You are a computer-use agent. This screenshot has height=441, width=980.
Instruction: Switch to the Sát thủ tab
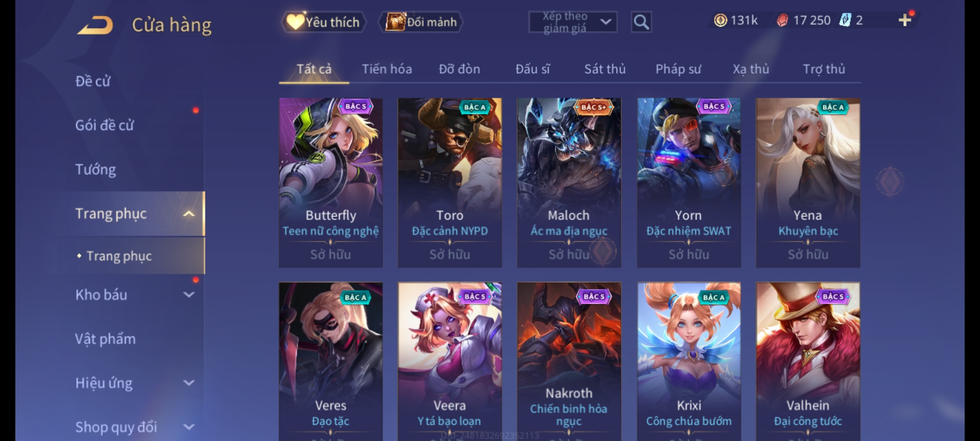tap(605, 69)
